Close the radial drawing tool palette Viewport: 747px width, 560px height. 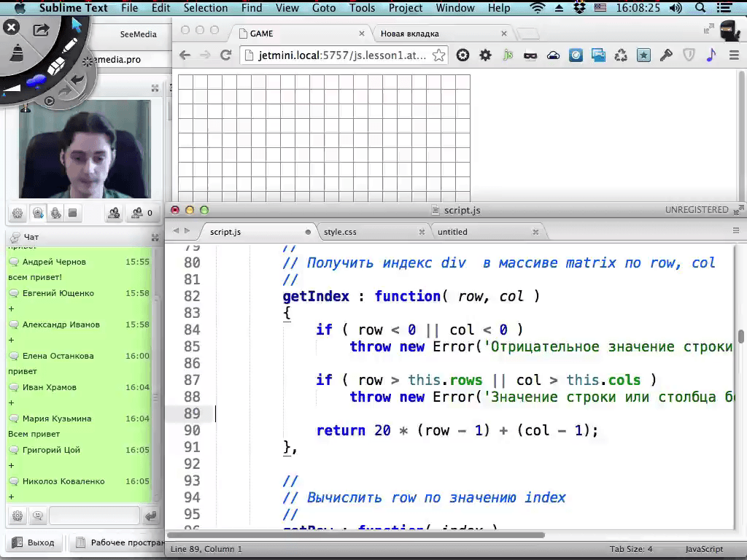[11, 28]
